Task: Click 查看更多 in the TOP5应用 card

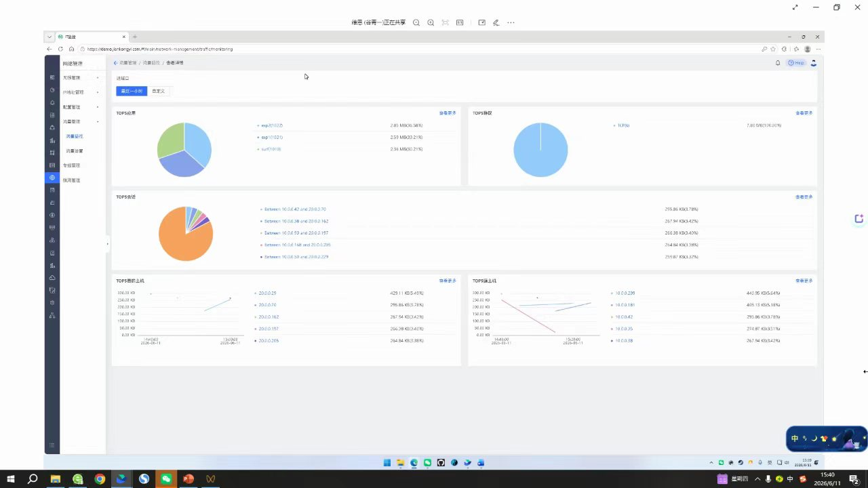Action: (448, 113)
